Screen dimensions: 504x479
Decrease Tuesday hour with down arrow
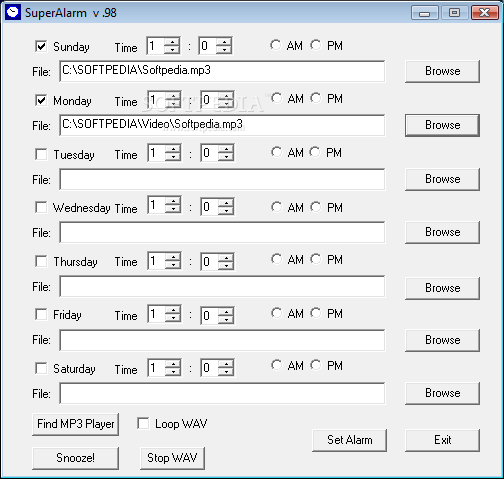pos(173,157)
